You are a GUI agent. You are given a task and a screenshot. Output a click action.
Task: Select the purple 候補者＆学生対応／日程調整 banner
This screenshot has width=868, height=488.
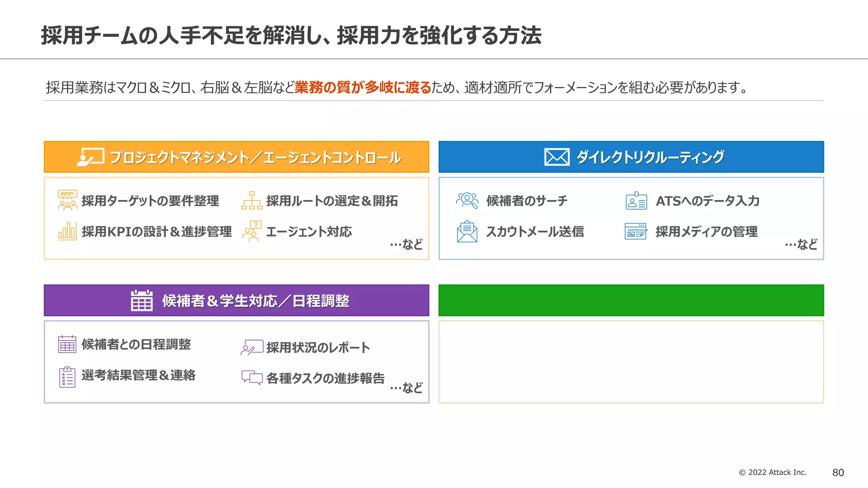236,300
